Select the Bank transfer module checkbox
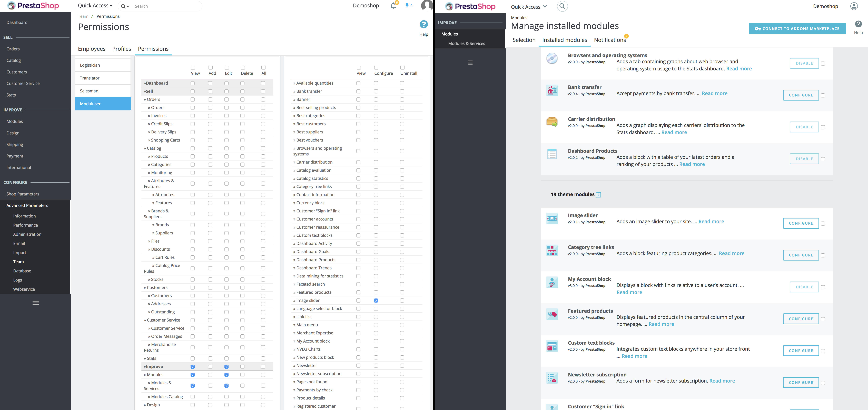The width and height of the screenshot is (868, 410). pos(823,96)
